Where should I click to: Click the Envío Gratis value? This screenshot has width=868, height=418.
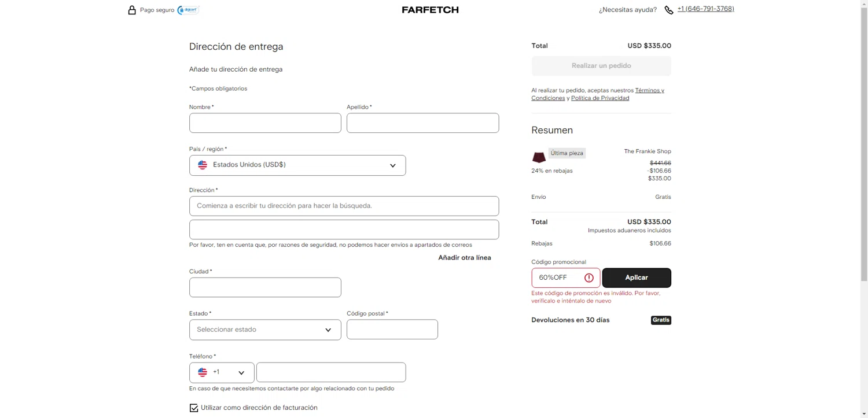click(663, 197)
